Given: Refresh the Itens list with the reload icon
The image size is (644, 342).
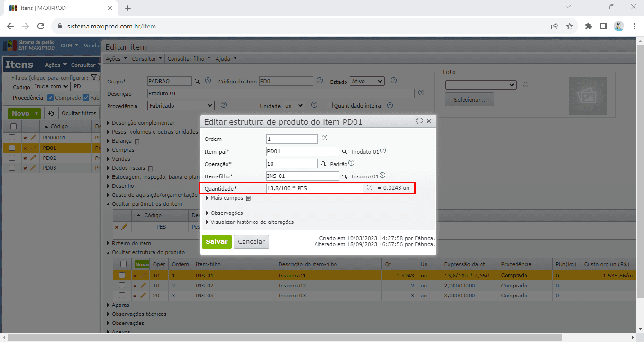Looking at the screenshot, I should click(51, 113).
